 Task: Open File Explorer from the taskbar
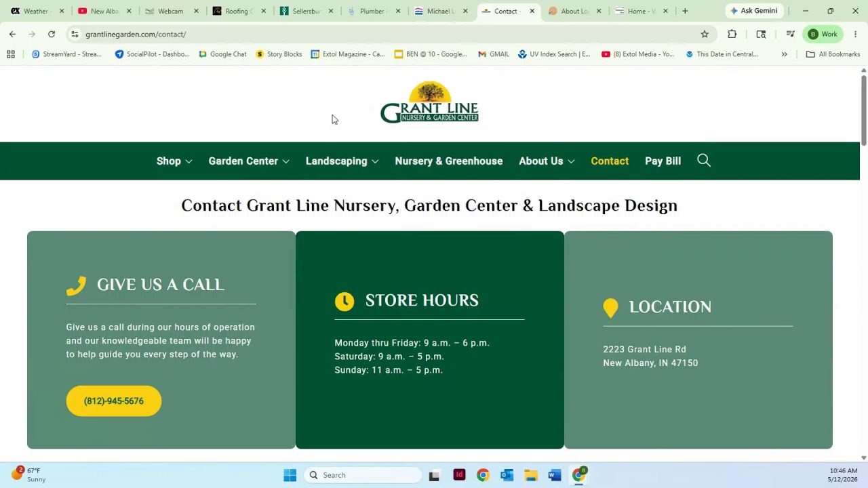(530, 475)
